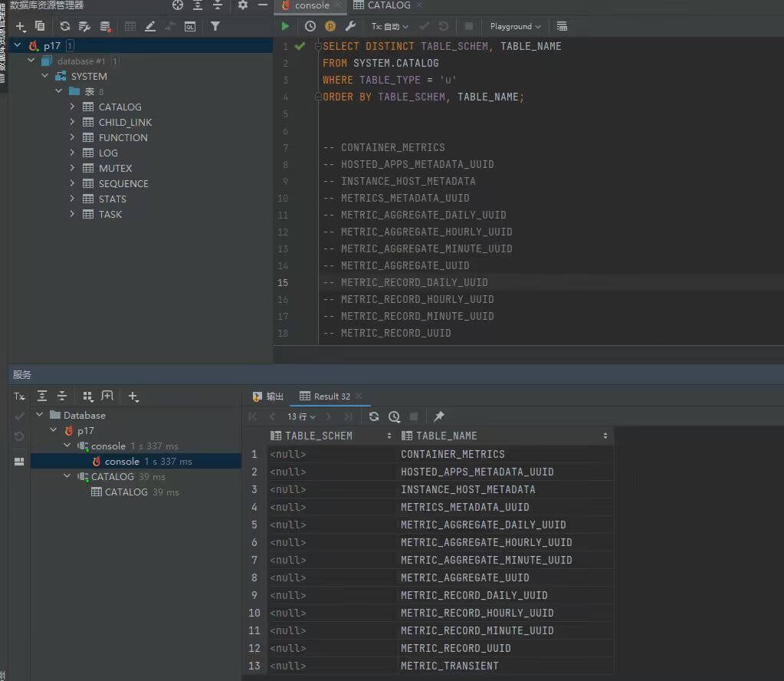784x681 pixels.
Task: Collapse the tables folder node
Action: pyautogui.click(x=58, y=91)
